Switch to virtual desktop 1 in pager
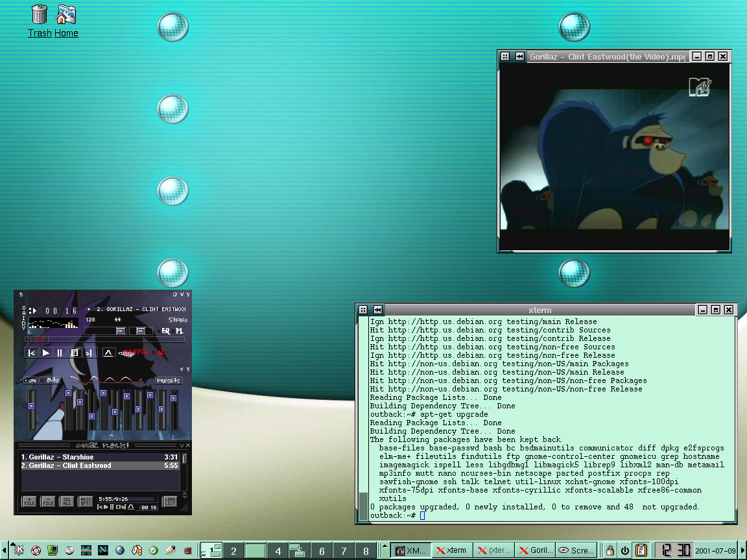747x560 pixels. tap(212, 551)
